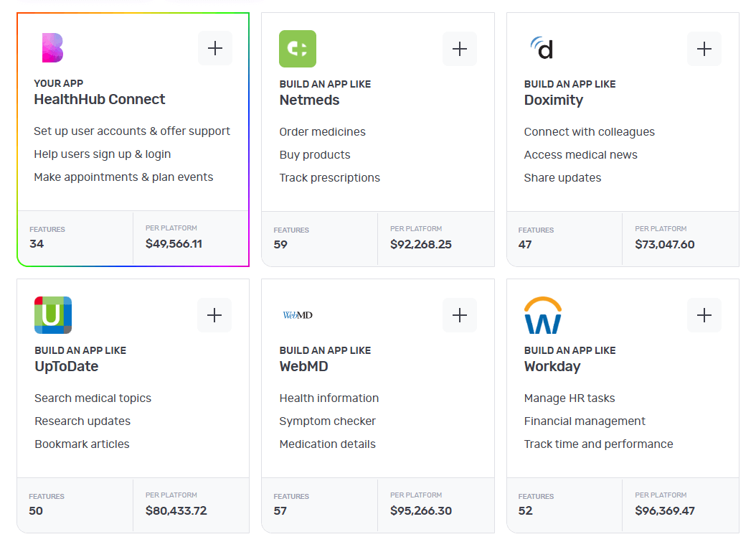The height and width of the screenshot is (542, 756).
Task: Click the plus button on Netmeds card
Action: 460,49
